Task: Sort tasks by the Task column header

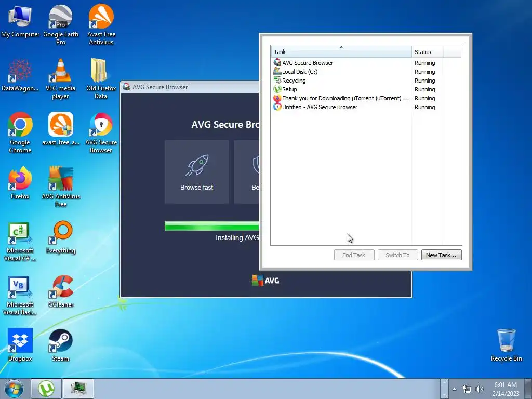Action: pos(341,51)
